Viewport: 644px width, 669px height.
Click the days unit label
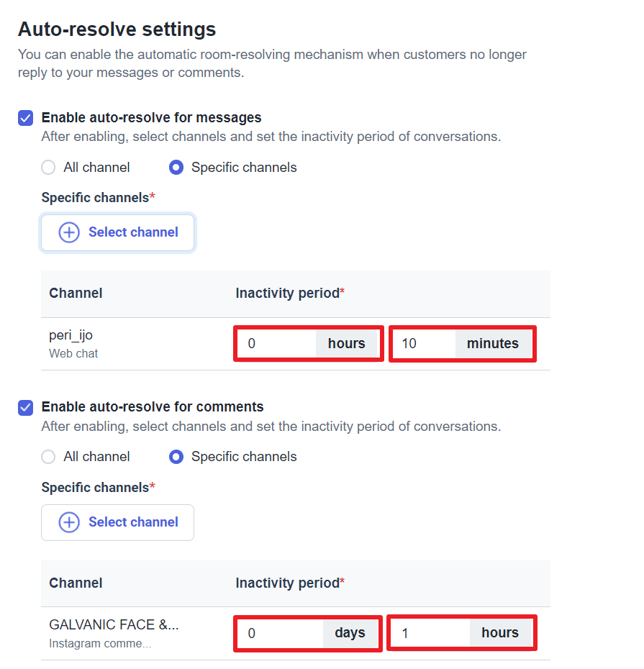350,634
